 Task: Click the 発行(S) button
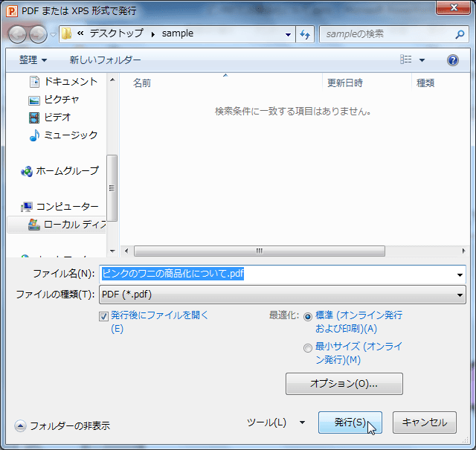350,422
